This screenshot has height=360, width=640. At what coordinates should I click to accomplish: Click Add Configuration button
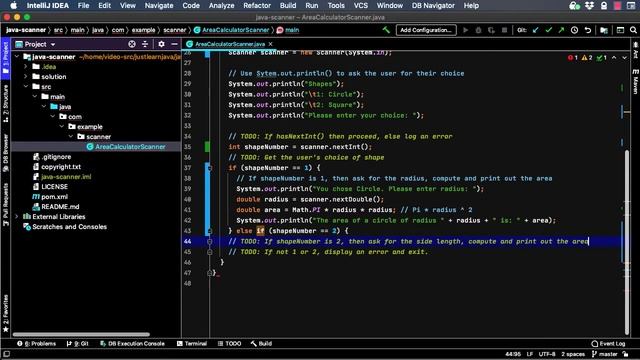click(426, 30)
